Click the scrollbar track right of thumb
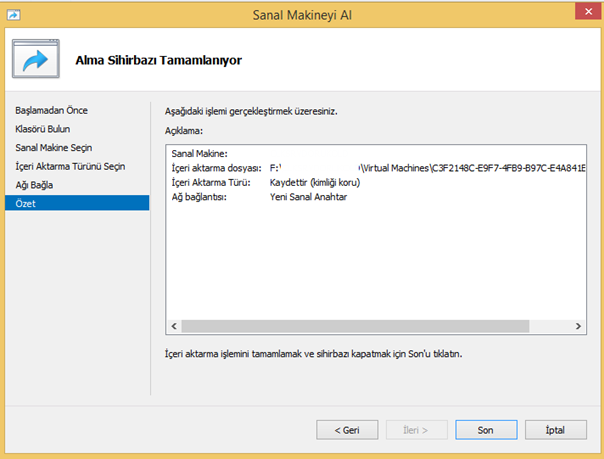 click(x=550, y=326)
